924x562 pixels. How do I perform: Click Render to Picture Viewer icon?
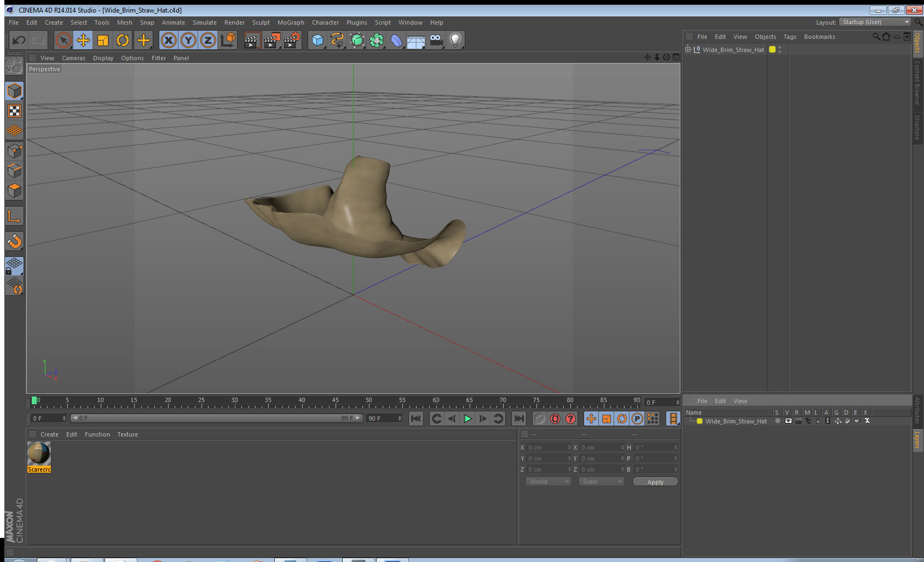tap(272, 40)
